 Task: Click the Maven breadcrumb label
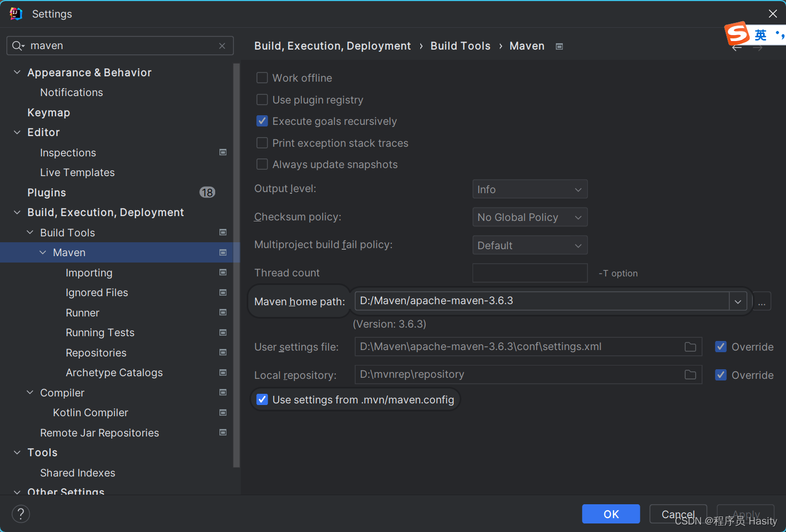(x=527, y=46)
